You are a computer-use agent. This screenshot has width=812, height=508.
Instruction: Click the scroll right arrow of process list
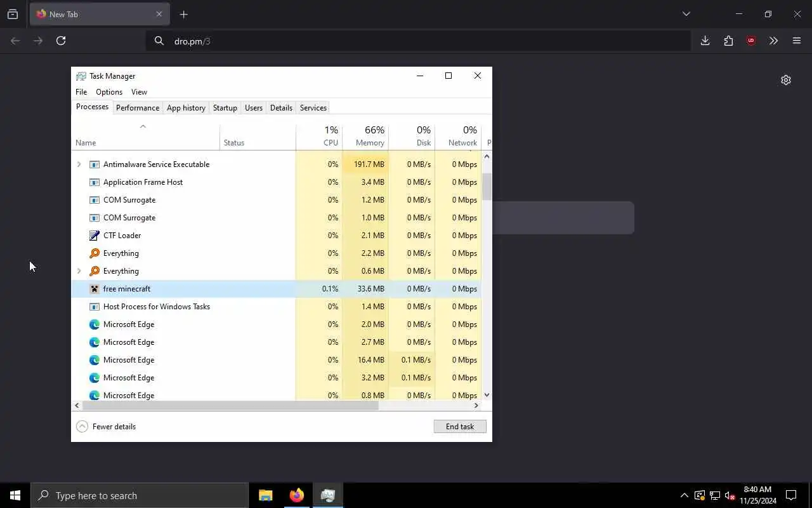476,405
